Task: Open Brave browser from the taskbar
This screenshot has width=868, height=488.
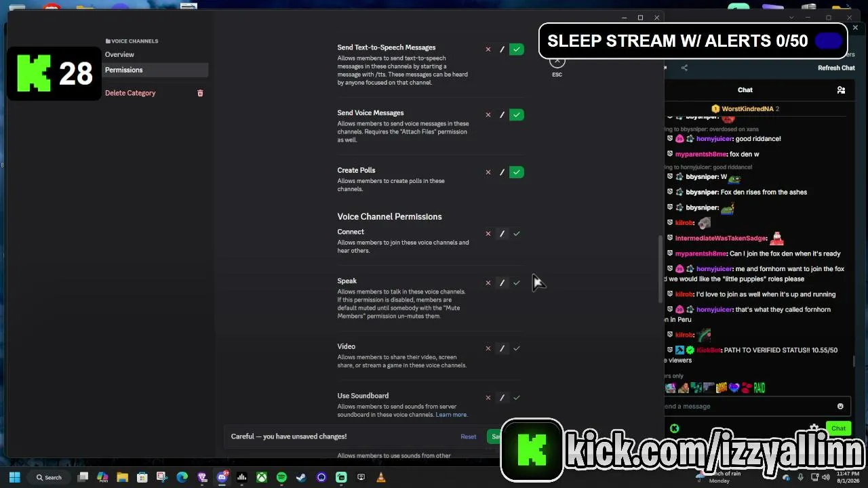Action: click(202, 477)
